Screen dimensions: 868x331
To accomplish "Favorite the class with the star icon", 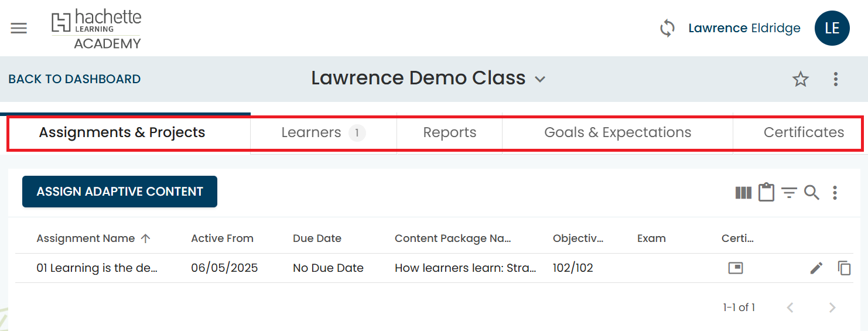I will tap(801, 79).
